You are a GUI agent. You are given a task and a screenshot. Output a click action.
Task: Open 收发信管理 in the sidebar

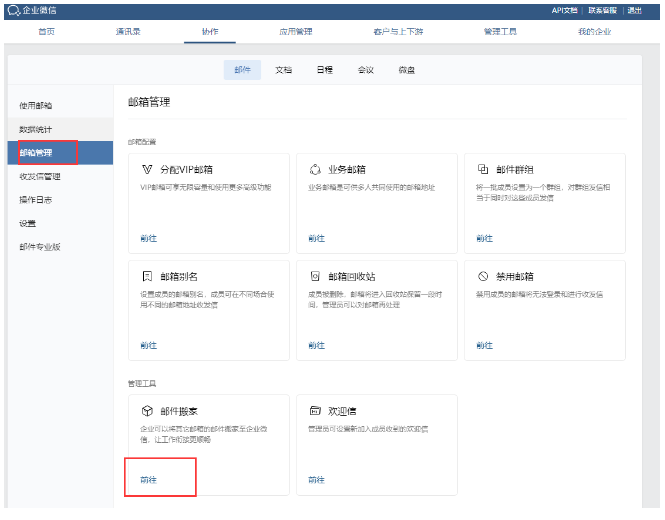(x=40, y=176)
